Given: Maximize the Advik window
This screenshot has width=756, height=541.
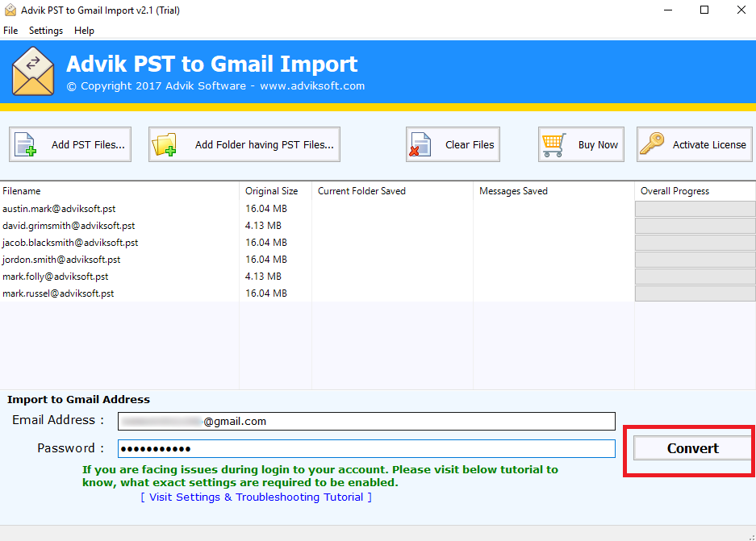Looking at the screenshot, I should click(704, 10).
